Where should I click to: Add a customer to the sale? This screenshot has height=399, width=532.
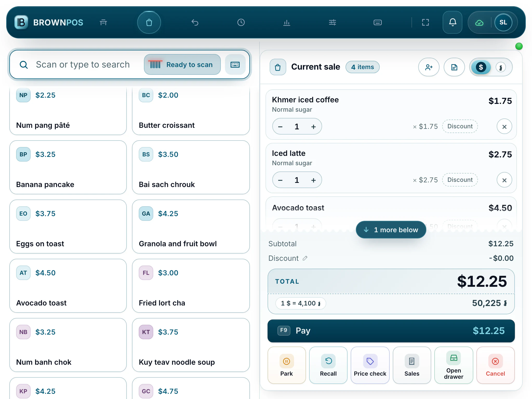pyautogui.click(x=429, y=67)
